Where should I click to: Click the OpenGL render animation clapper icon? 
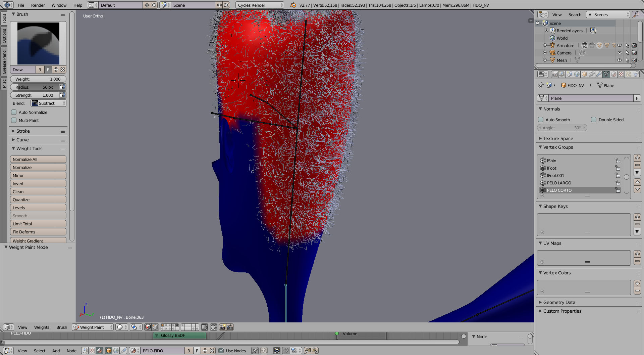230,327
